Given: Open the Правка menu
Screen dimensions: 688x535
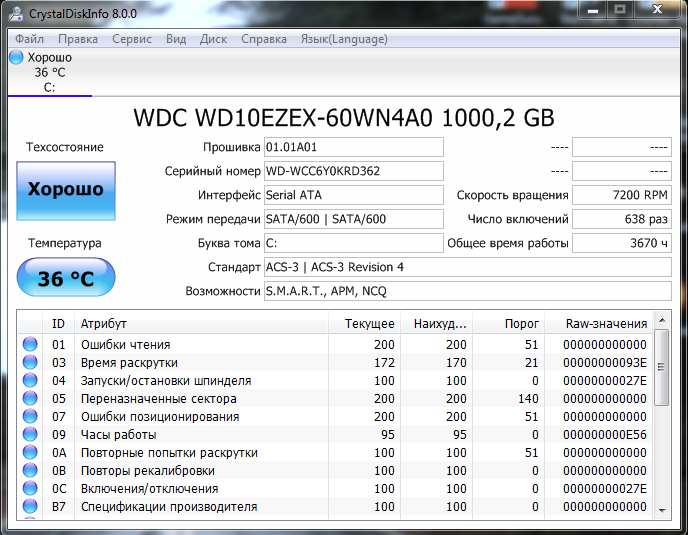Looking at the screenshot, I should (x=78, y=39).
